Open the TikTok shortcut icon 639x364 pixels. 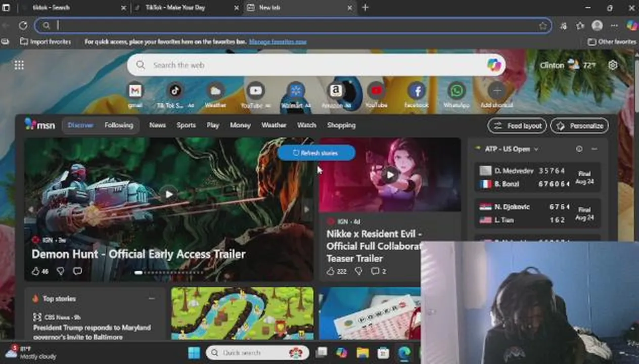[x=175, y=91]
